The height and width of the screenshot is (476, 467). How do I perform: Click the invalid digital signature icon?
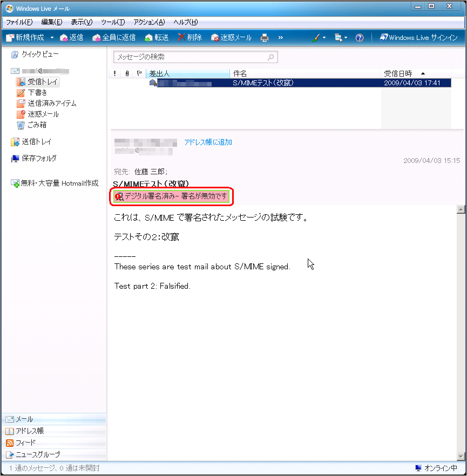point(119,196)
